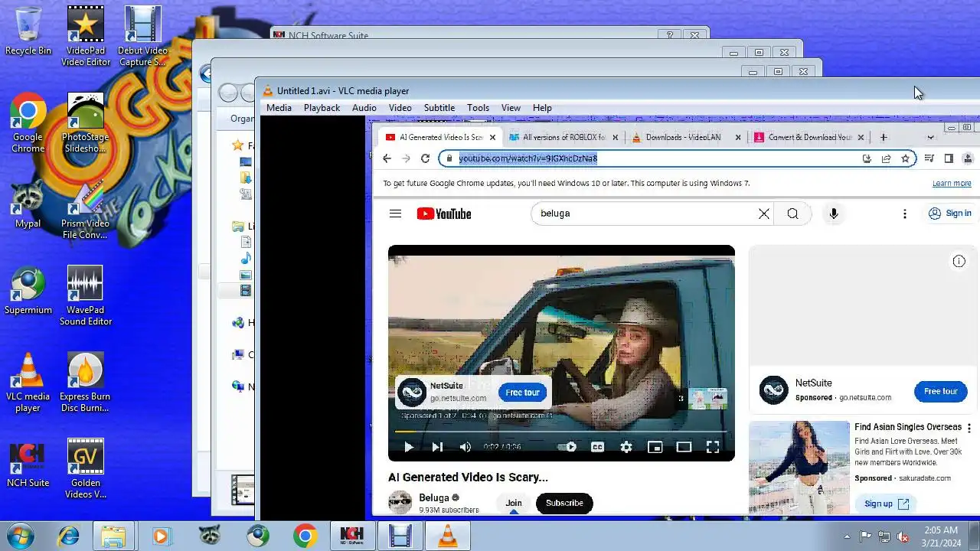Click the YouTube logo
The image size is (980, 551).
coord(444,214)
